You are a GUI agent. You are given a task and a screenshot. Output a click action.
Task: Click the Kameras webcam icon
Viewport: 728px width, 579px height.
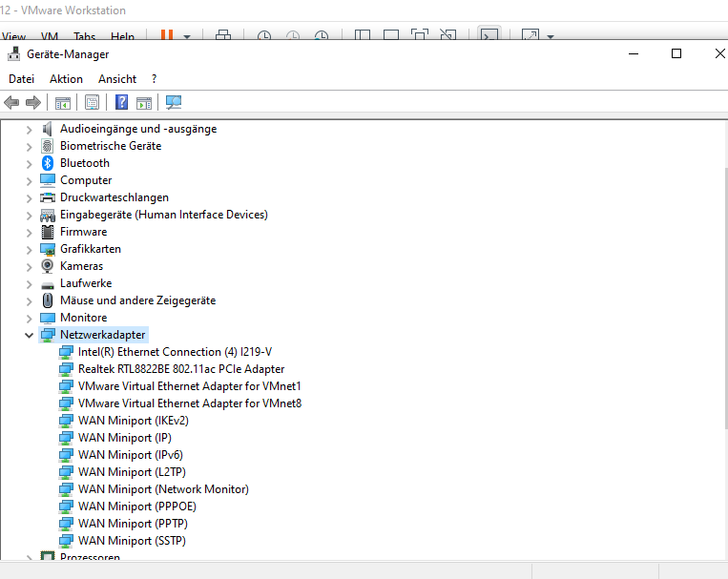[x=48, y=266]
